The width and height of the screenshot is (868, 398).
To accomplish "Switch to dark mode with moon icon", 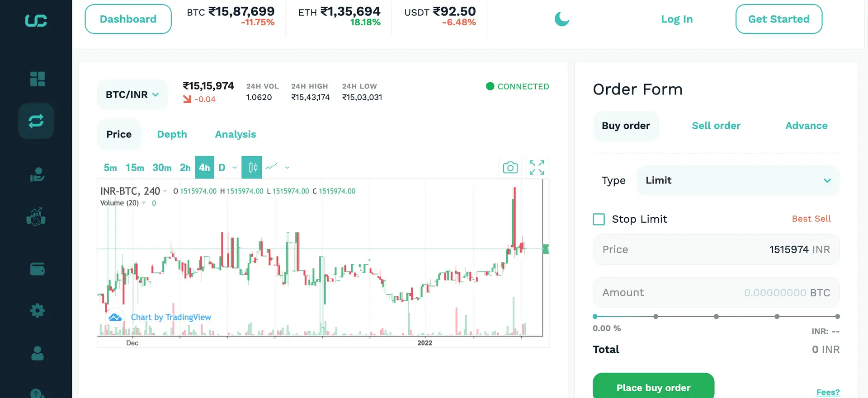I will (561, 19).
